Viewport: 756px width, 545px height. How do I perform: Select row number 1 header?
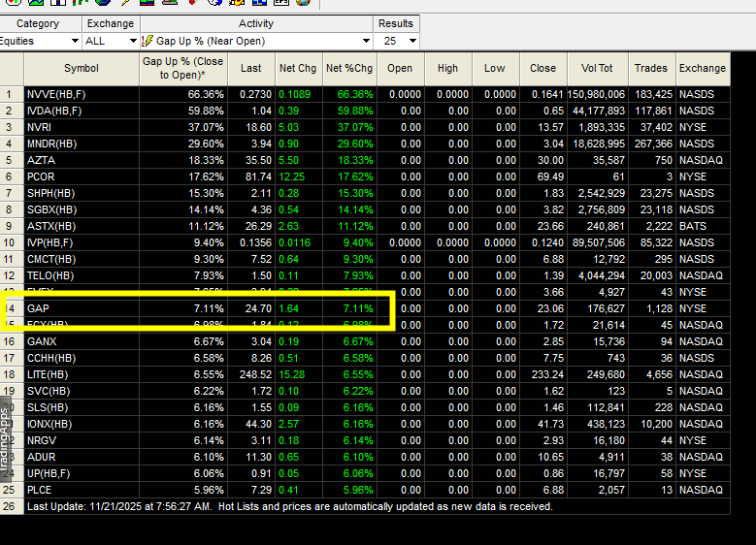(12, 94)
